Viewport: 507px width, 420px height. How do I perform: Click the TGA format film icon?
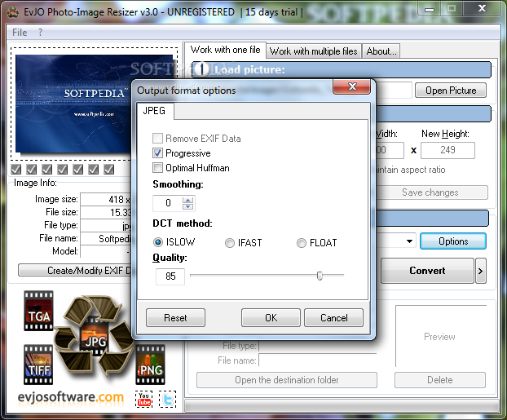click(38, 311)
